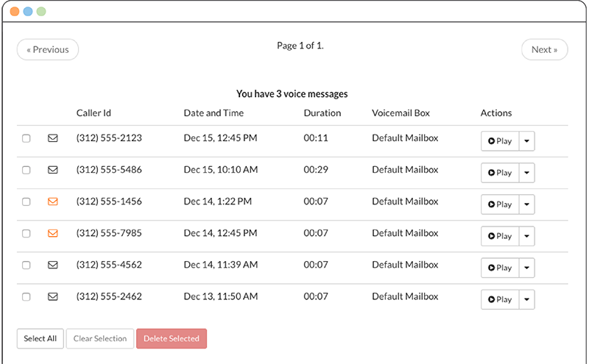The image size is (589, 364).
Task: Open actions dropdown for (312) 555-2462
Action: (x=526, y=299)
